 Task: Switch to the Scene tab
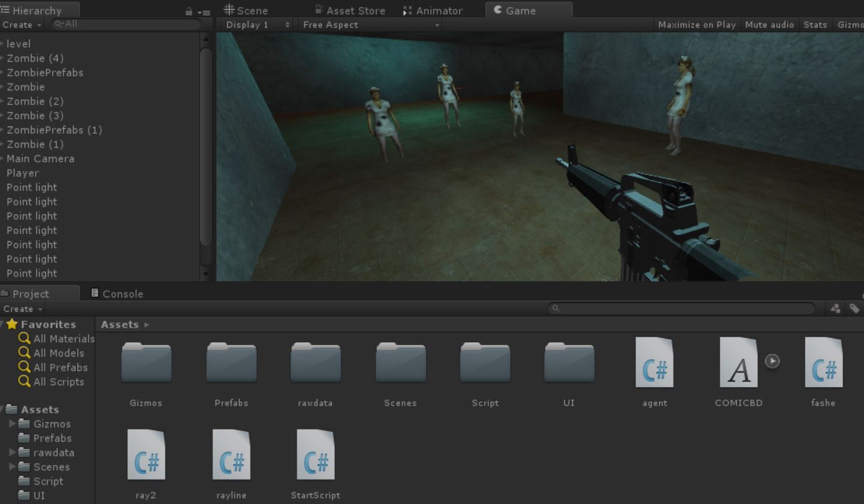(x=246, y=10)
